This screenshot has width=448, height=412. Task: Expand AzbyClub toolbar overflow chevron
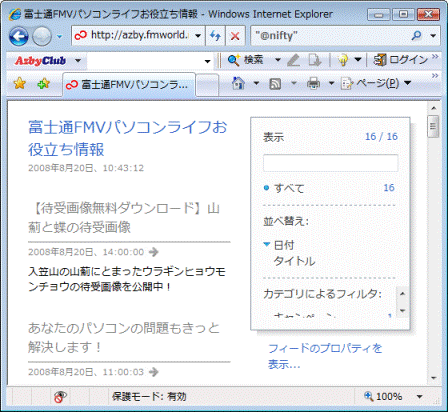[435, 57]
